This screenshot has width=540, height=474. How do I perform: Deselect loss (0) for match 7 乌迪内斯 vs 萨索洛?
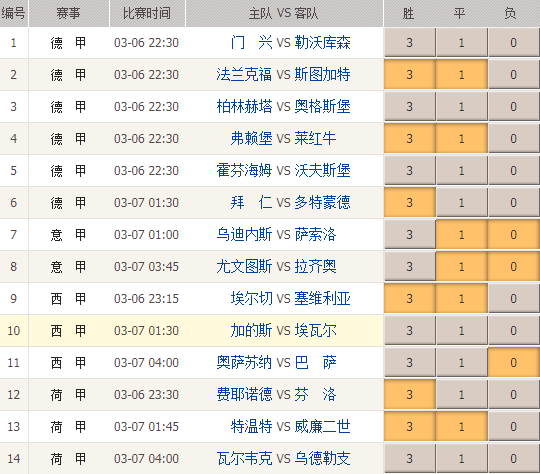pos(514,235)
